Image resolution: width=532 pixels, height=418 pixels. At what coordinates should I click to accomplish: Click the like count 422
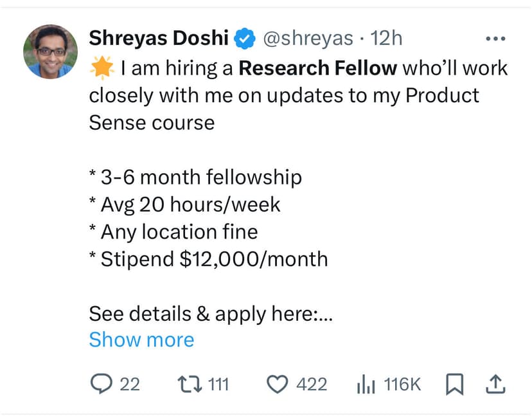[x=312, y=385]
